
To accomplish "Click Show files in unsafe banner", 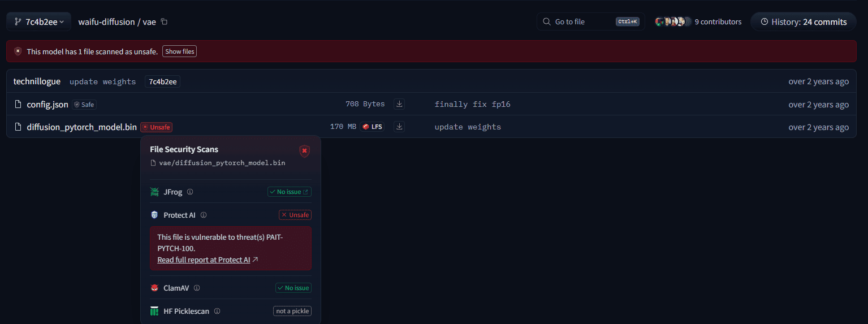I will point(180,51).
